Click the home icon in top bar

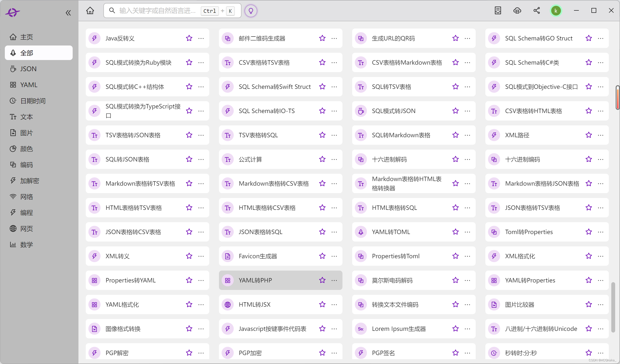point(90,11)
